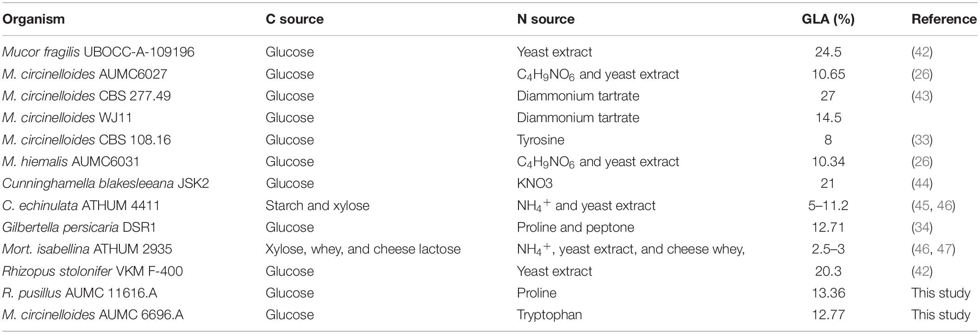
Task: Follow citation 34 for Gilbertella persicaria
Action: tap(922, 227)
